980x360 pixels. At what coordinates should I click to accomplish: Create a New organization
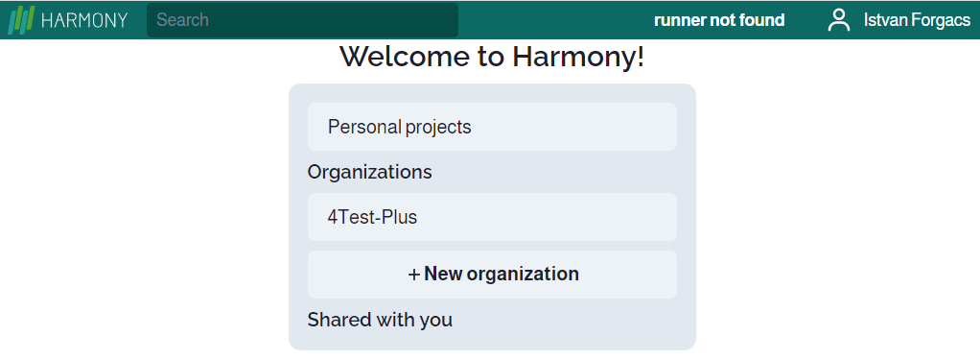click(492, 275)
